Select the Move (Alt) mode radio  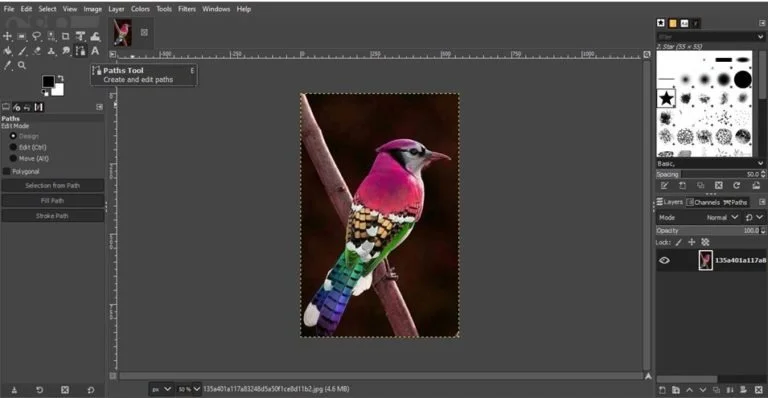13,158
